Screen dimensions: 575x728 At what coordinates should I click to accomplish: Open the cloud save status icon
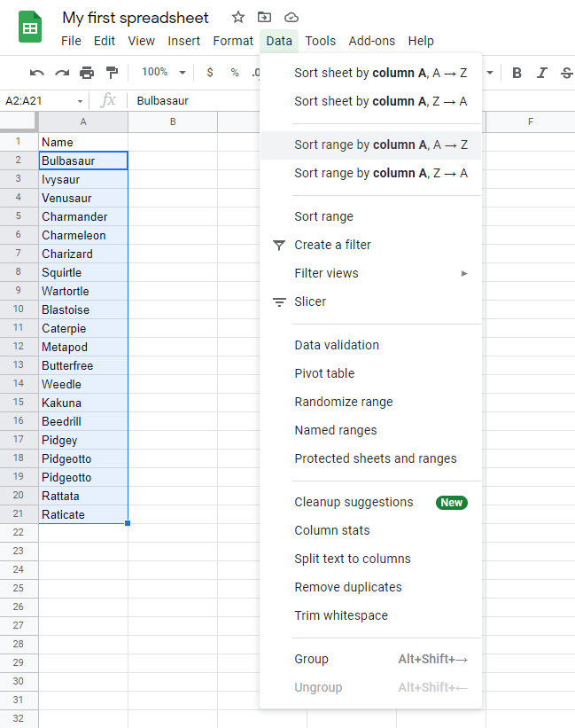(x=291, y=18)
